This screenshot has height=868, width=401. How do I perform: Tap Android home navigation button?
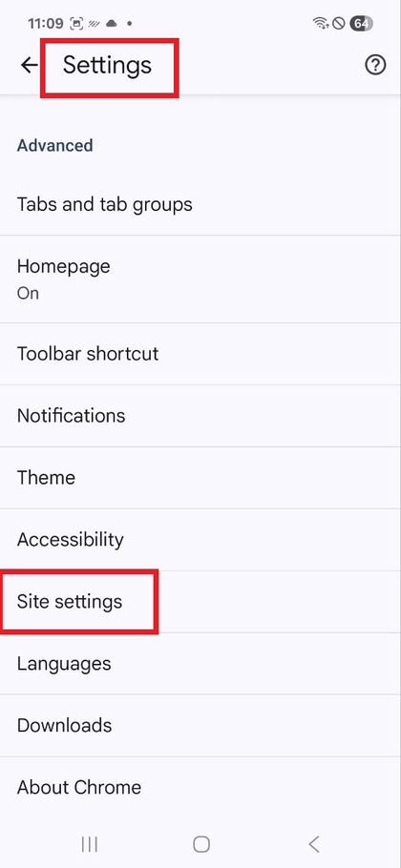[201, 843]
